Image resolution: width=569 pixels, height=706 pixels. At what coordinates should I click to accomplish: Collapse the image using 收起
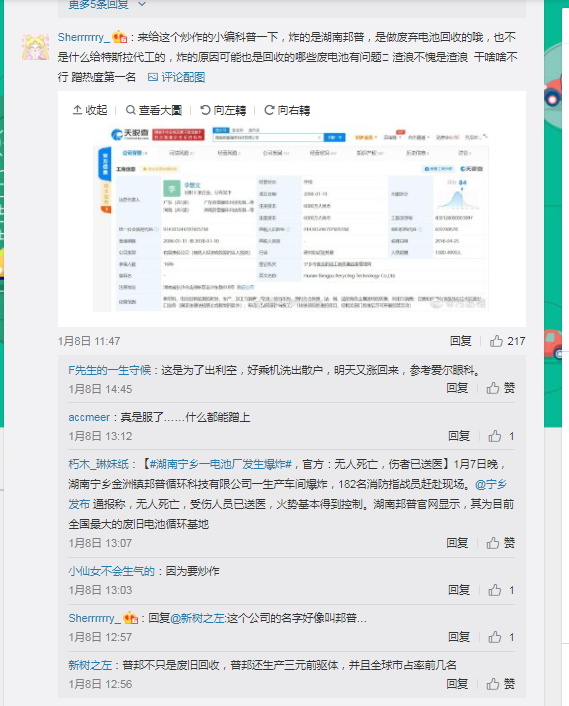tap(90, 110)
